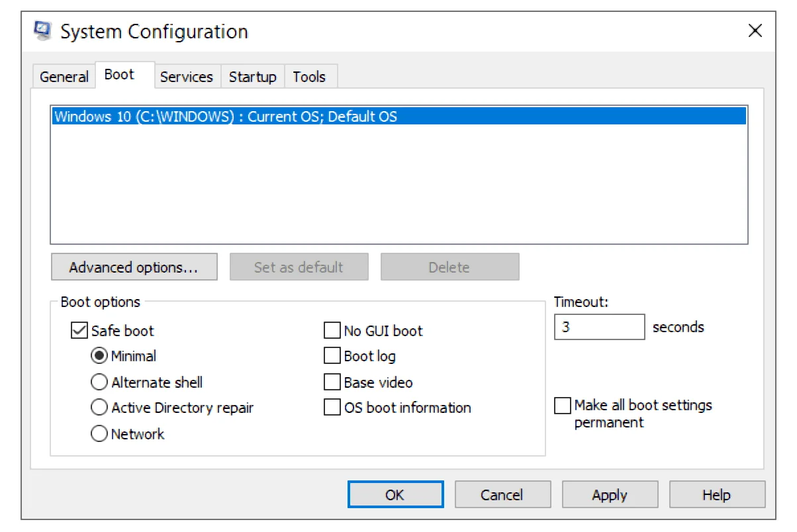Close the System Configuration window
This screenshot has height=532, width=797.
tap(755, 31)
